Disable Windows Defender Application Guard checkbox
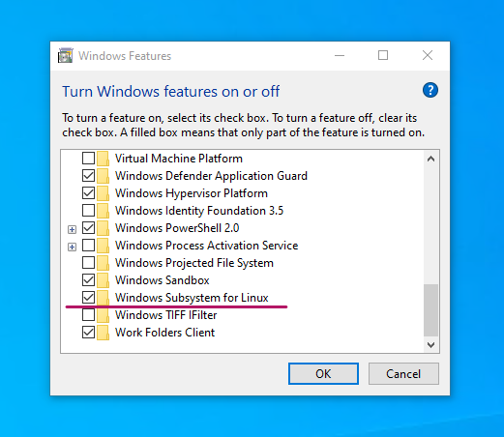This screenshot has width=504, height=437. click(88, 176)
